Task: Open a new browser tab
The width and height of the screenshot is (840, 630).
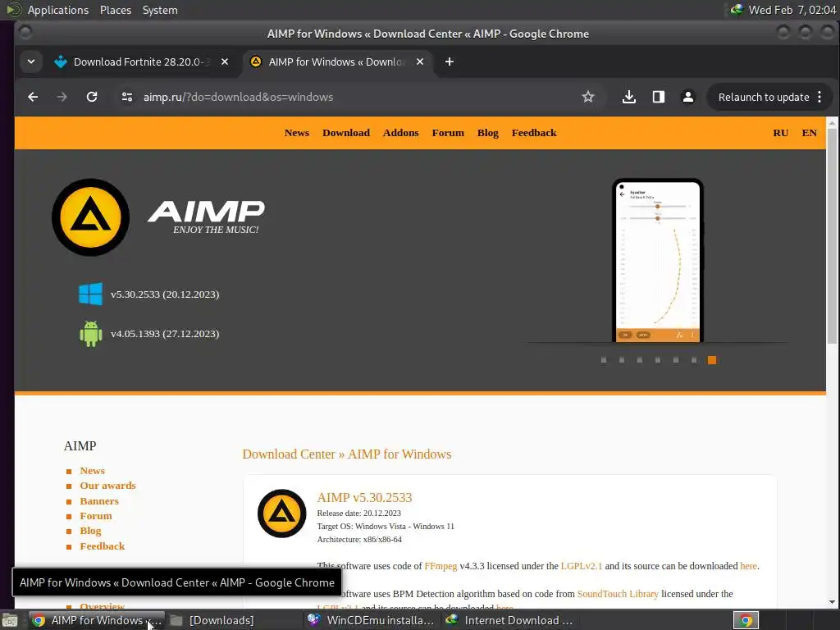Action: 450,62
